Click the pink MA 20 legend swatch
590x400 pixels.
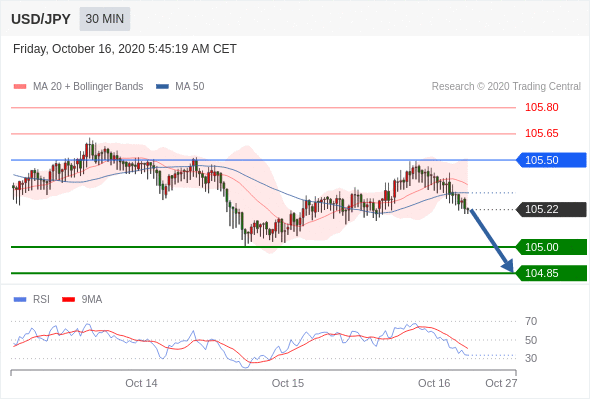point(20,87)
